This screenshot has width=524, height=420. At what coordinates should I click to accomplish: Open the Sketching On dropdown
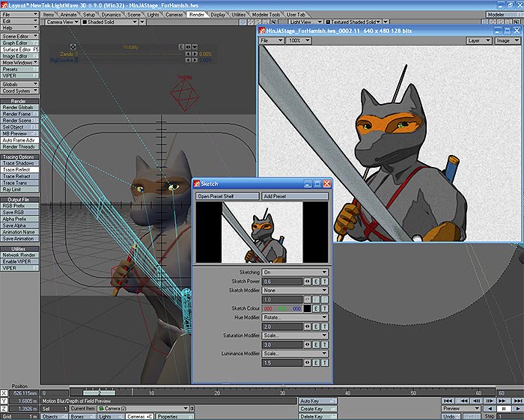click(x=295, y=273)
